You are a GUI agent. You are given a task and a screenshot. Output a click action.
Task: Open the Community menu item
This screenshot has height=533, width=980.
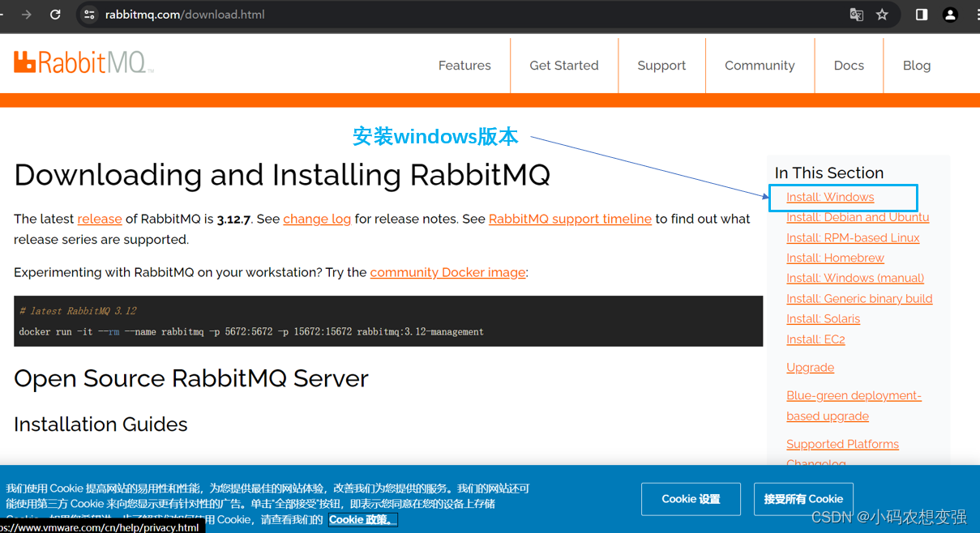(760, 66)
